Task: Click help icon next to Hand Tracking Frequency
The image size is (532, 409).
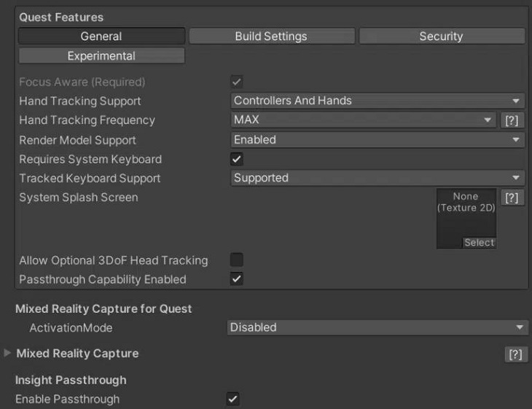Action: (513, 121)
